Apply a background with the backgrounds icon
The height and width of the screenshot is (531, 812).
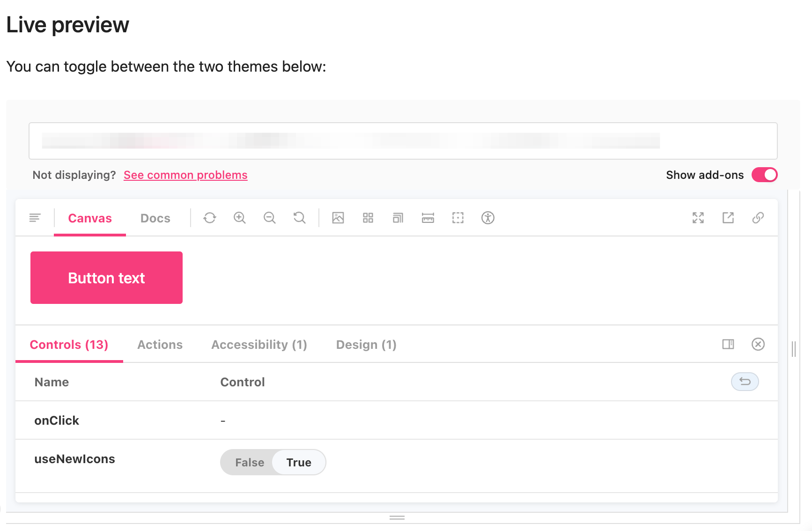(x=338, y=218)
